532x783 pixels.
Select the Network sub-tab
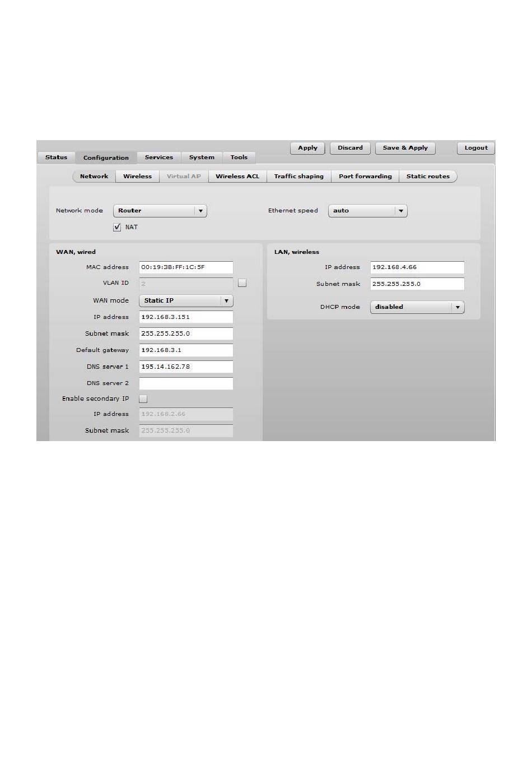[94, 176]
